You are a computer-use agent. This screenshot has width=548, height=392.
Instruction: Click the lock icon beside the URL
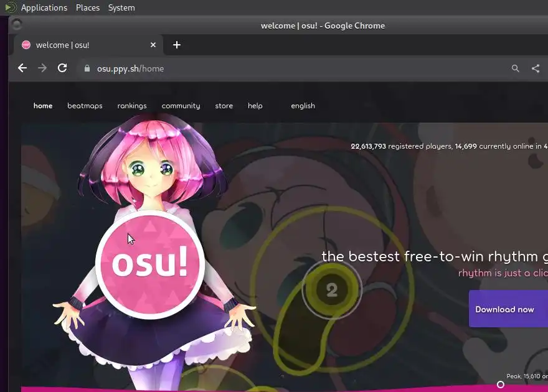[87, 68]
